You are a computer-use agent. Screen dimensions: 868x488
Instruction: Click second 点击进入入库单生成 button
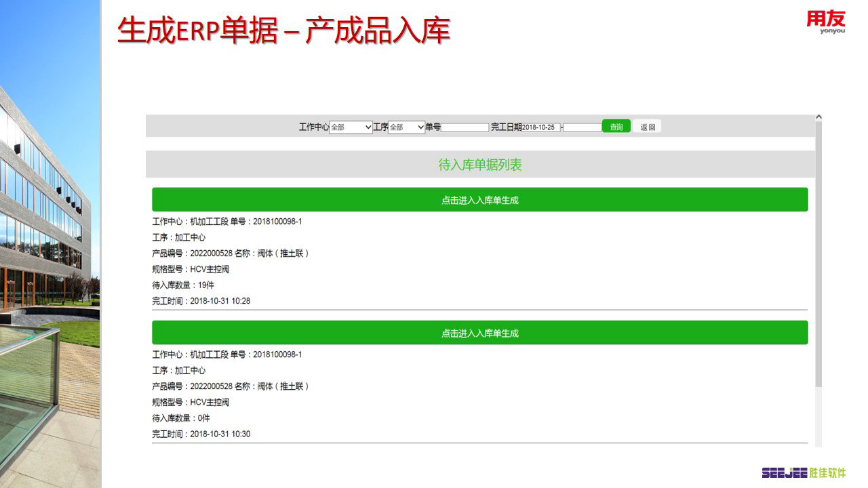tap(479, 333)
